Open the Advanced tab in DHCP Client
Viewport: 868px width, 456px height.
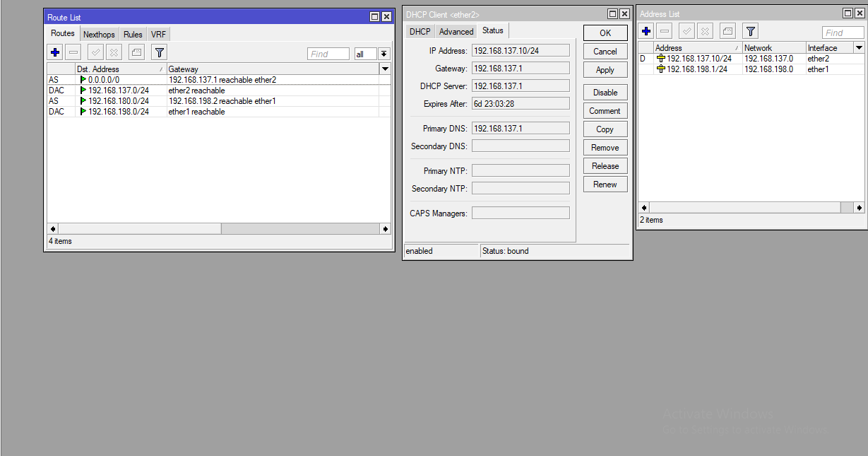456,30
